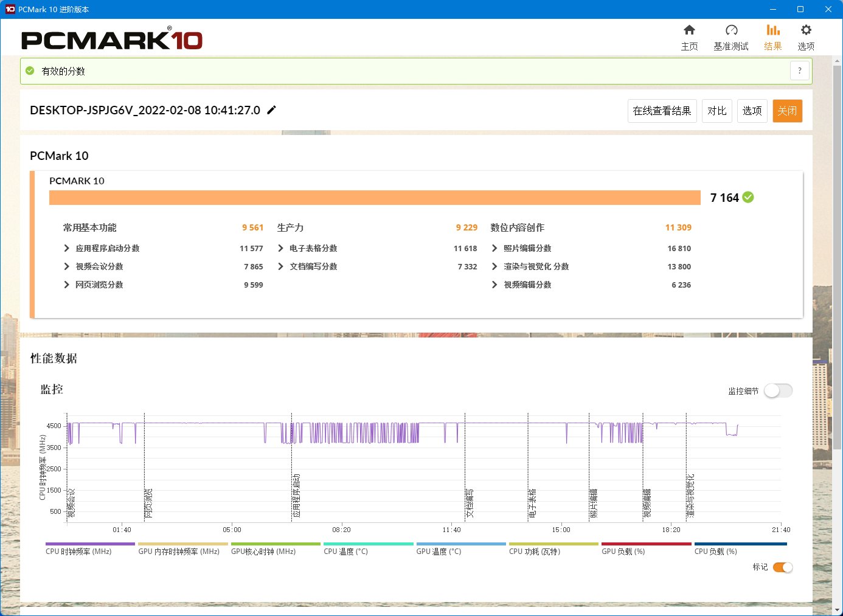
Task: Click the orange 关闭 button
Action: [787, 111]
